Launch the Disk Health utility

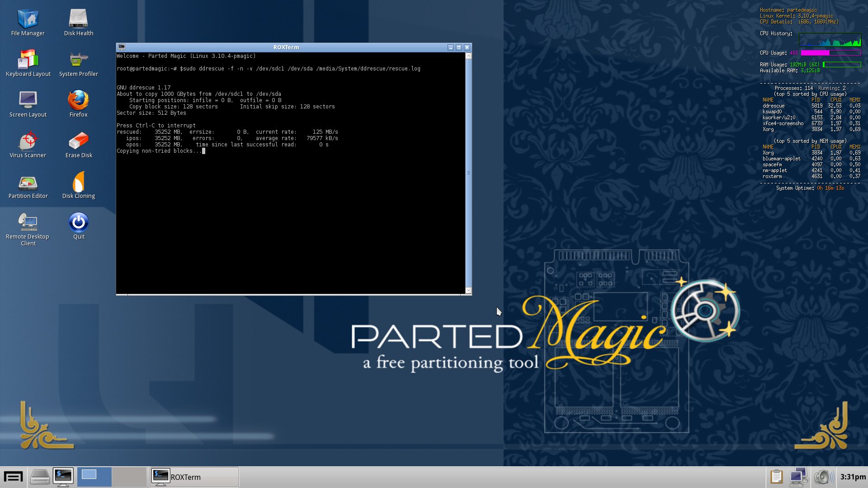78,19
